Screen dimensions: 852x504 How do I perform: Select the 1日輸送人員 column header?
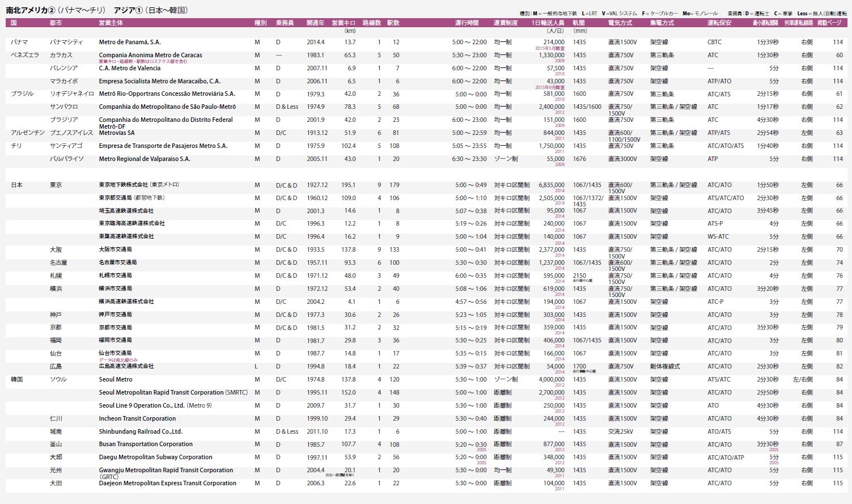tap(548, 23)
